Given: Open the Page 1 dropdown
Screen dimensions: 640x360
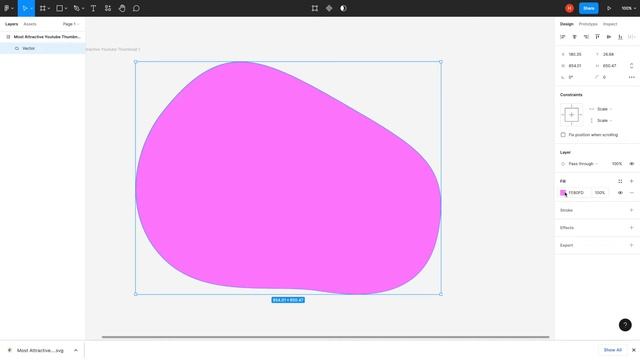Looking at the screenshot, I should pos(71,24).
